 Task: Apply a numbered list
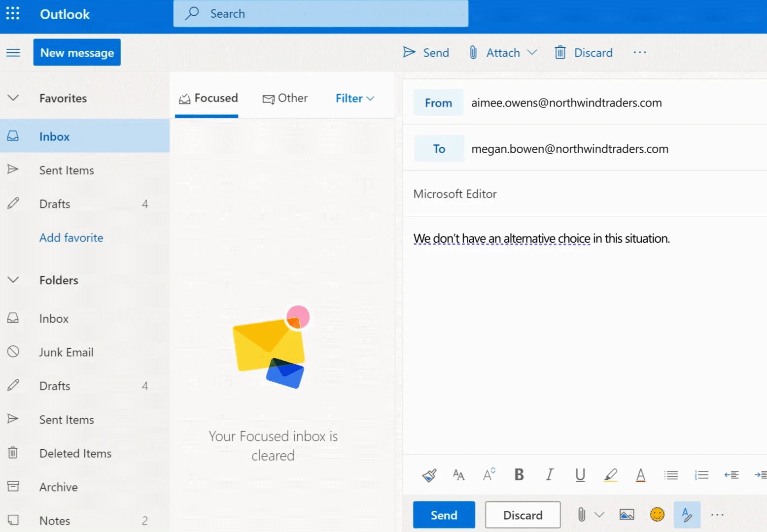point(701,474)
